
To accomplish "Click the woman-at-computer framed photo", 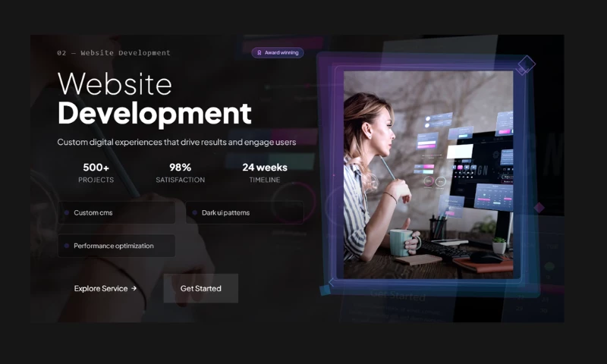I will pyautogui.click(x=429, y=174).
